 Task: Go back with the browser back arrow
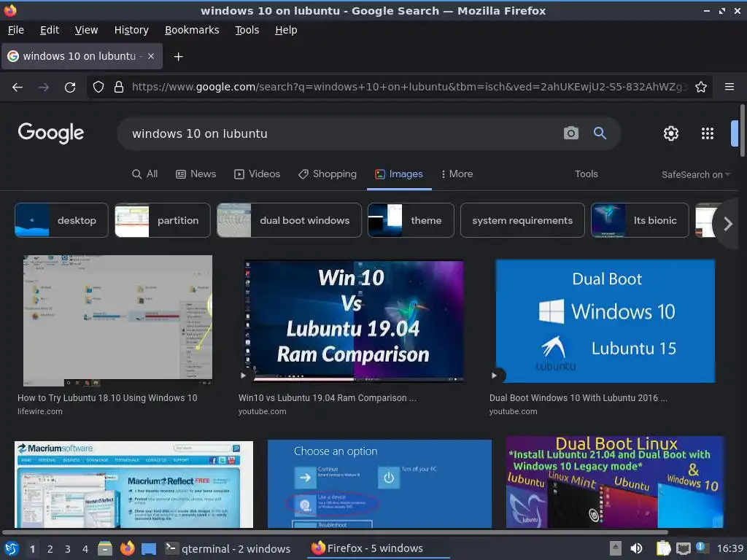(x=18, y=87)
